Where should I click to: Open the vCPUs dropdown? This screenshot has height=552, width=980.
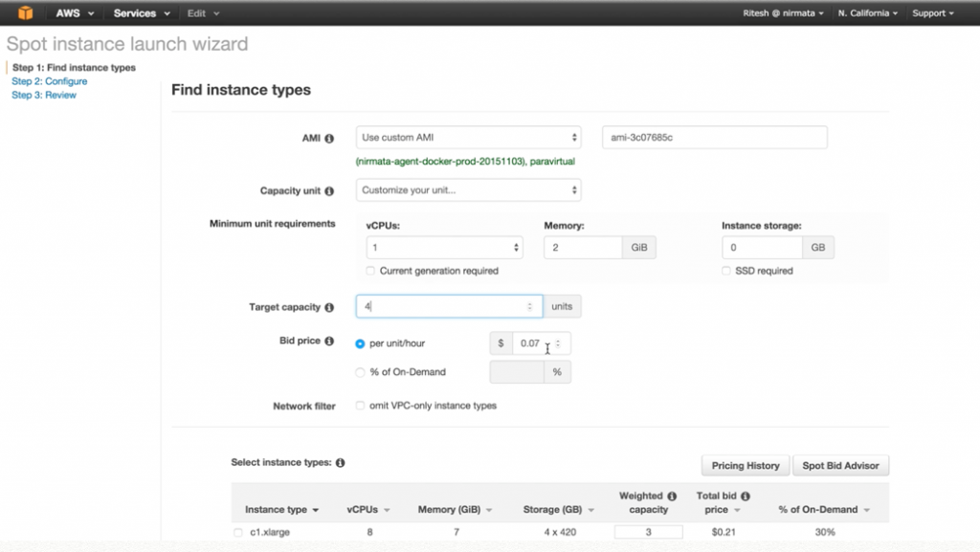(444, 248)
